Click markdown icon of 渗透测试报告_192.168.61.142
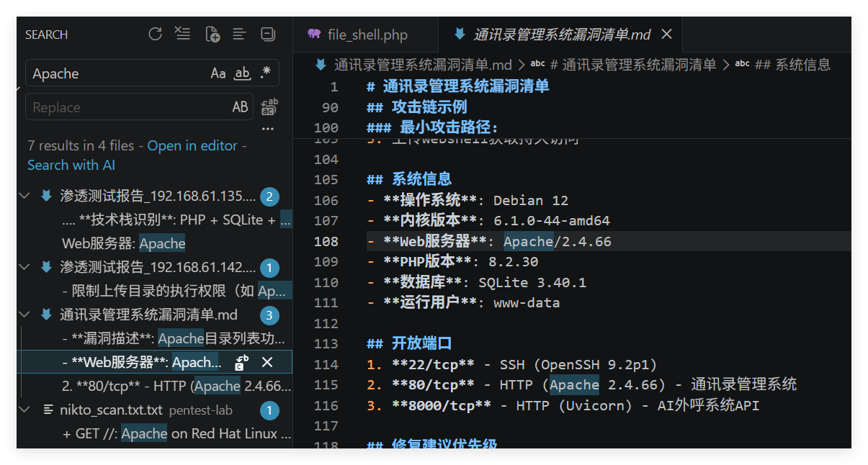The width and height of the screenshot is (868, 465). coord(46,267)
